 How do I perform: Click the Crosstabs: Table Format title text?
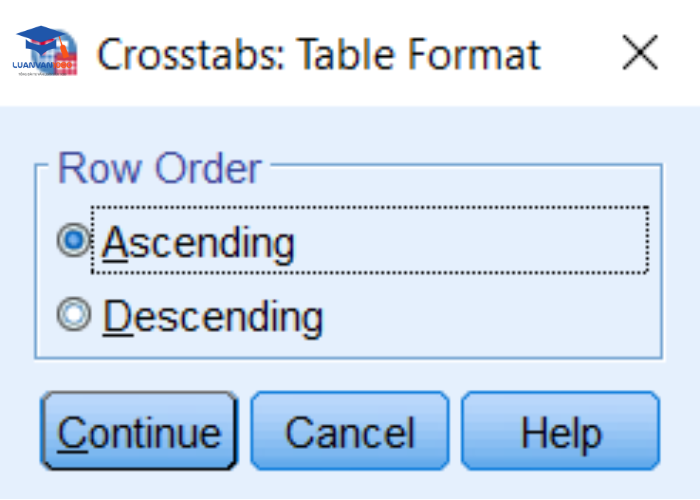(318, 53)
